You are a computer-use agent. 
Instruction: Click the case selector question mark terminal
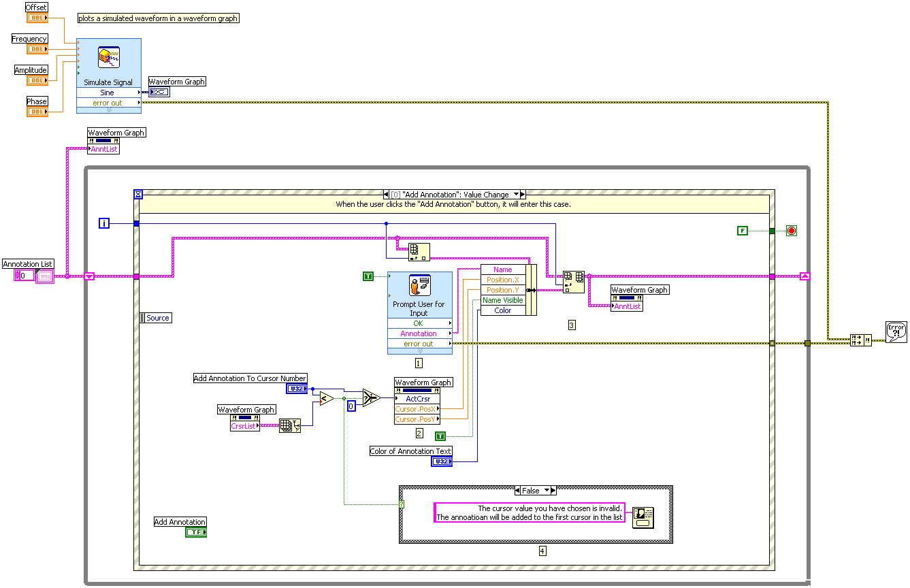[402, 504]
